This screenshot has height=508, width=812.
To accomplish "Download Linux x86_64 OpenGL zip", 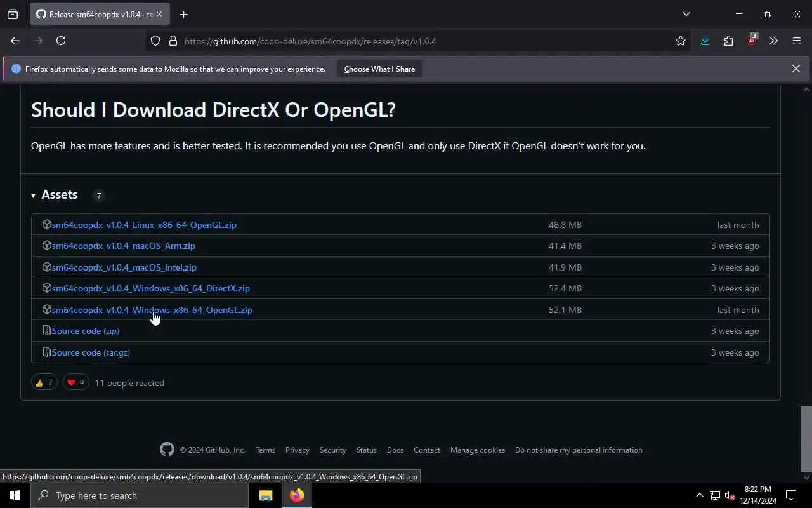I will [x=144, y=225].
